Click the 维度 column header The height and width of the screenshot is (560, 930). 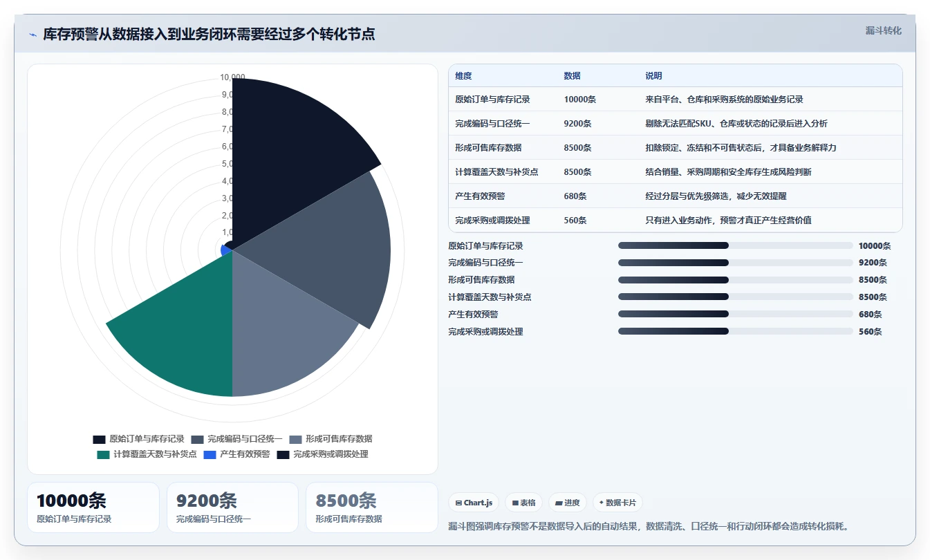[463, 76]
